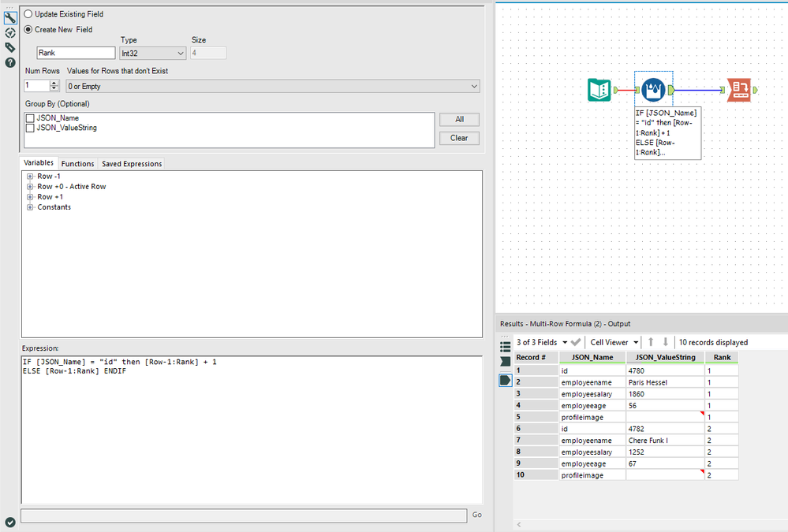Click the All group by button
This screenshot has width=788, height=532.
[x=459, y=119]
